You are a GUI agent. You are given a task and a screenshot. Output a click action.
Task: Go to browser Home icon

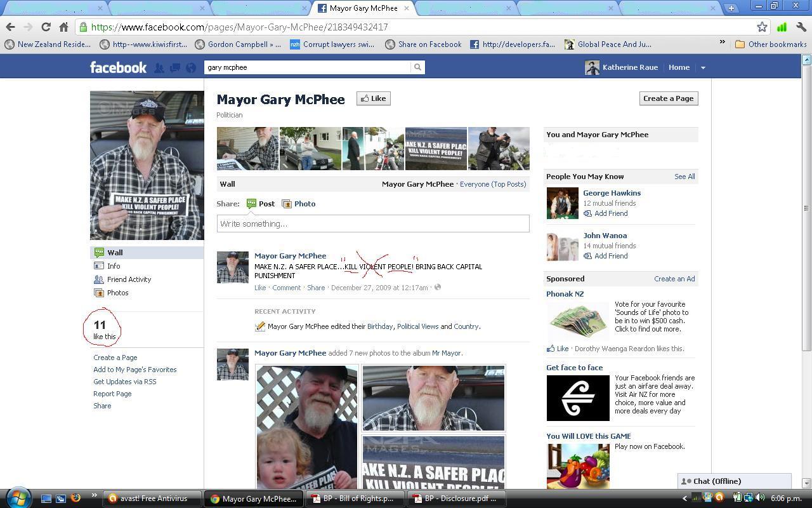click(x=63, y=27)
